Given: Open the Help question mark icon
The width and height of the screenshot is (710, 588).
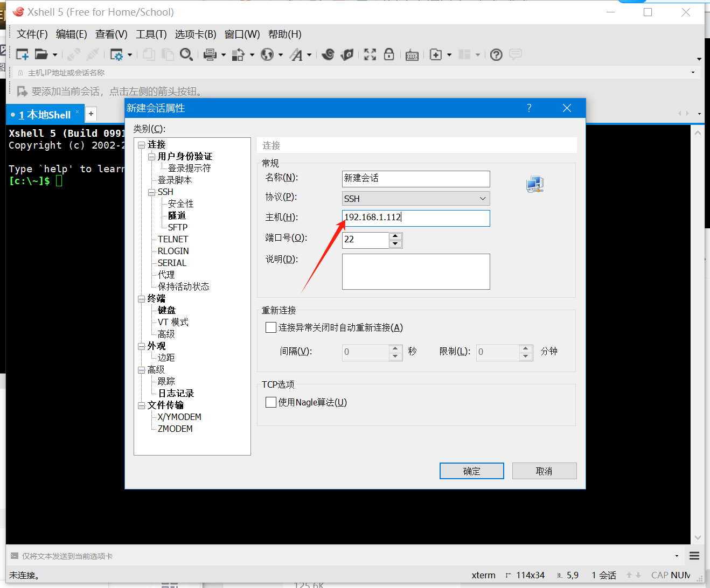Looking at the screenshot, I should point(496,54).
